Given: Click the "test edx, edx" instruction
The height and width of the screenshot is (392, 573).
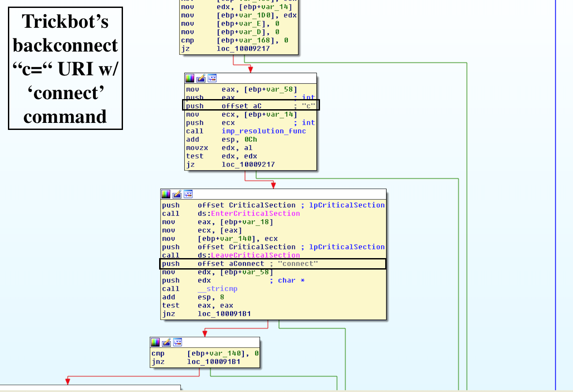Looking at the screenshot, I should [221, 156].
